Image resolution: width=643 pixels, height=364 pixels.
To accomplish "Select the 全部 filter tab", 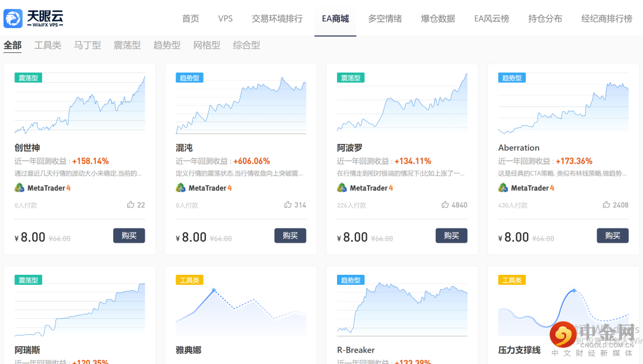I will click(13, 45).
